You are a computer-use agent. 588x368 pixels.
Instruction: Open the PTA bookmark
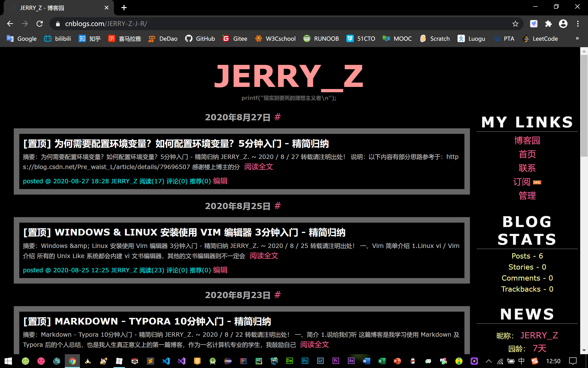(503, 38)
